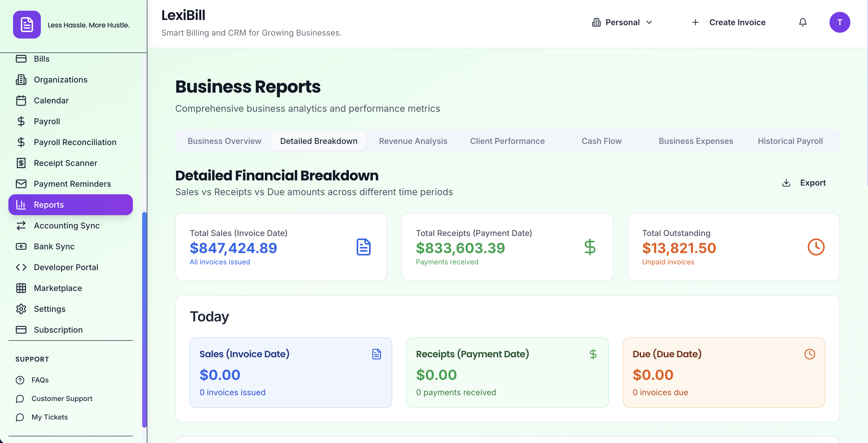Click the Total Outstanding clock icon

pyautogui.click(x=816, y=247)
